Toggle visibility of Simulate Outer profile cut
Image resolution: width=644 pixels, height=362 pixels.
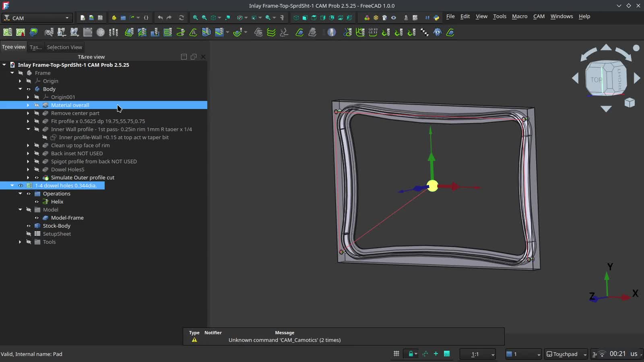[x=37, y=177]
